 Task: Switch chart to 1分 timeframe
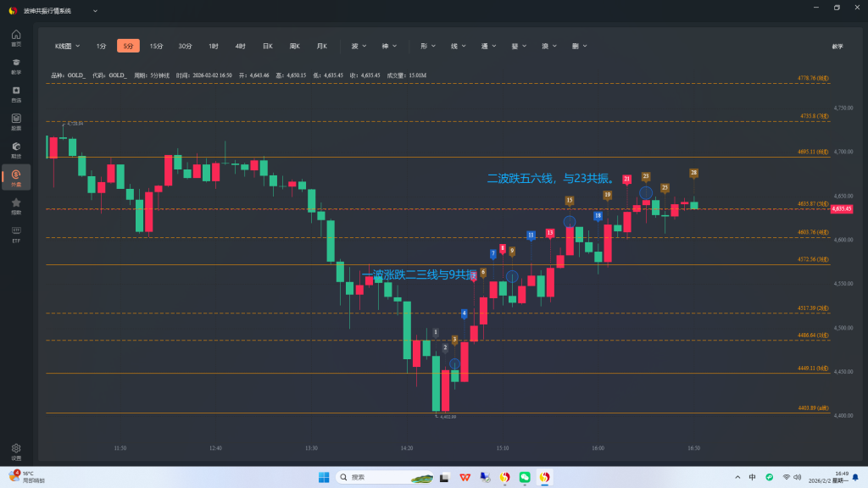coord(101,46)
